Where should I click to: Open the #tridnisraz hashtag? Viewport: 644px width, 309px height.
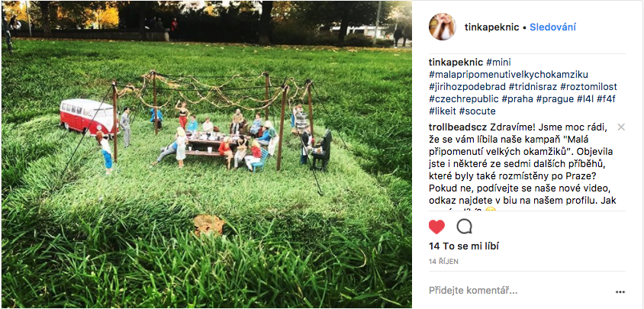545,87
